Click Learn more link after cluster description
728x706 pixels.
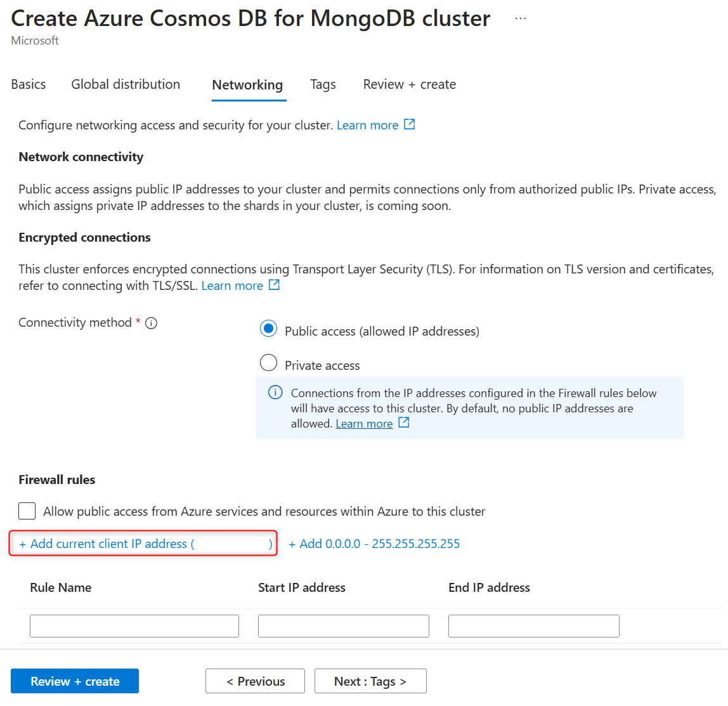coord(367,126)
